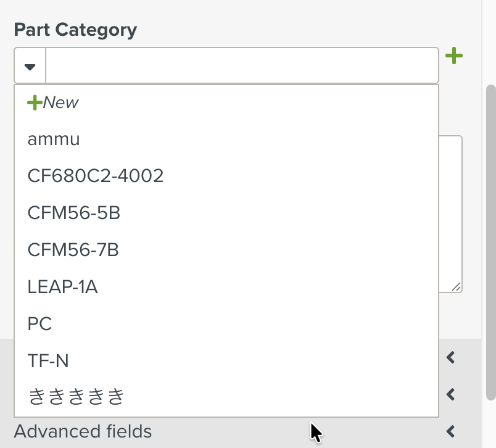Screen dimensions: 496x448
Task: Pick the CFM56-5B option
Action: (x=226, y=213)
